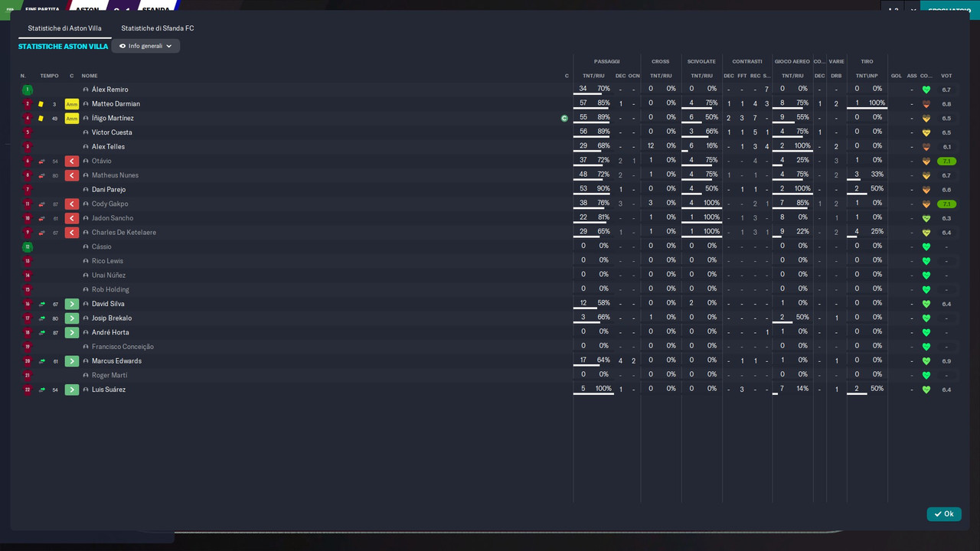The height and width of the screenshot is (551, 980).
Task: Click Álex Remiro's green goalkeeper shirt icon
Action: 28,90
